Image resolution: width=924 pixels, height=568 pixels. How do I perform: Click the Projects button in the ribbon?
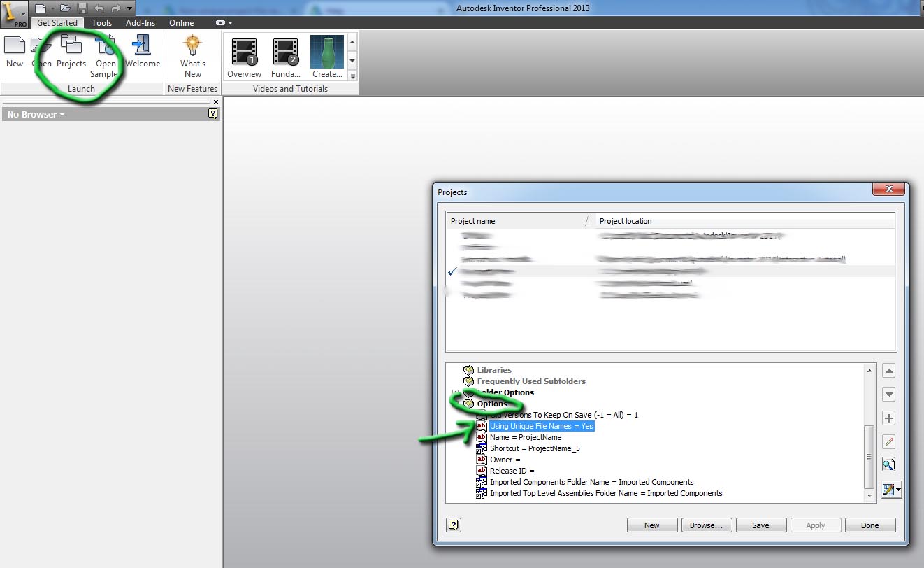[x=71, y=52]
